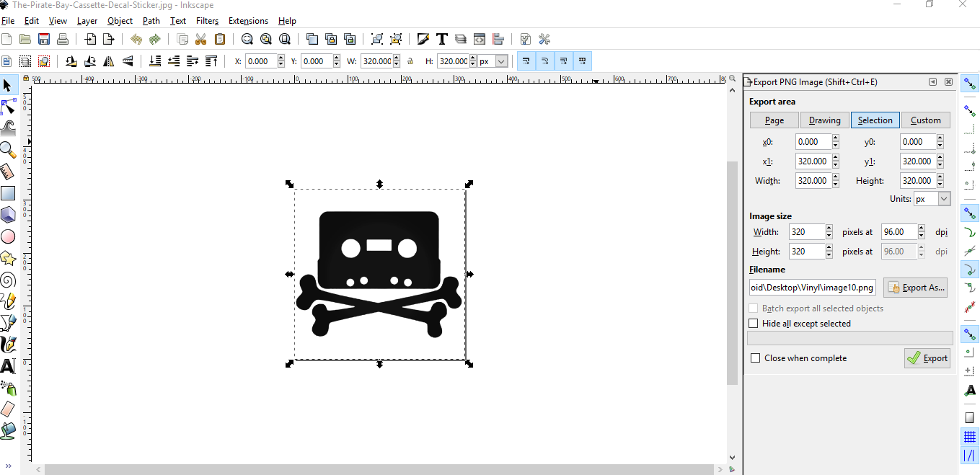Select the Ellipse circle tool

(8, 236)
